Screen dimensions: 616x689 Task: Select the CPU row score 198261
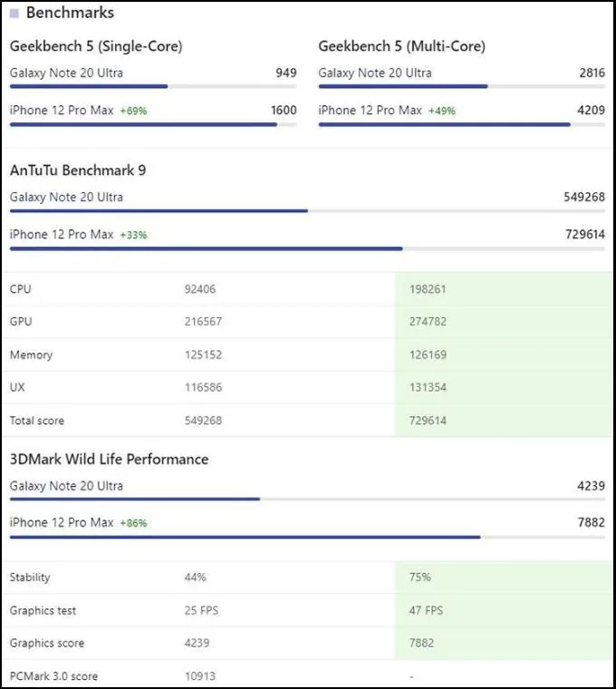tap(428, 289)
